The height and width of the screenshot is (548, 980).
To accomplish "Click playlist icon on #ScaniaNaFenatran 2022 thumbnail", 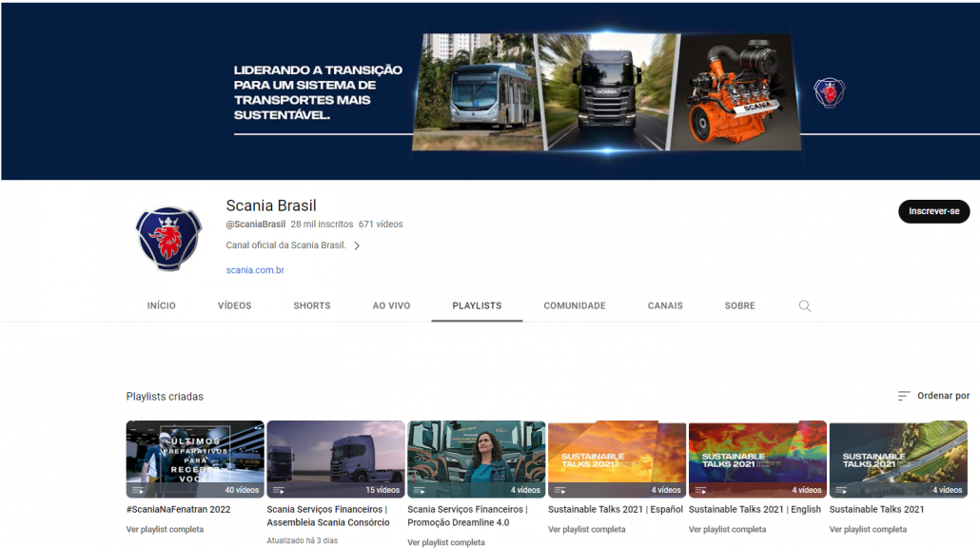I will coord(138,490).
